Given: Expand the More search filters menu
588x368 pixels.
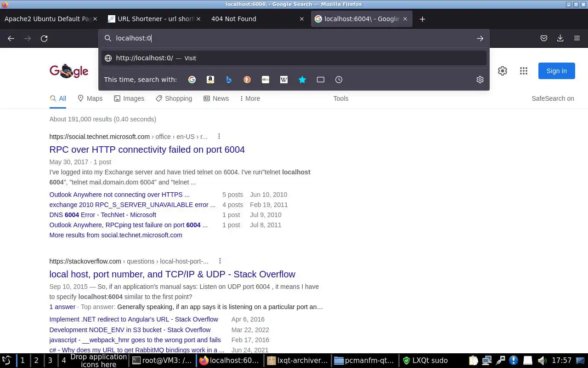Looking at the screenshot, I should [250, 98].
